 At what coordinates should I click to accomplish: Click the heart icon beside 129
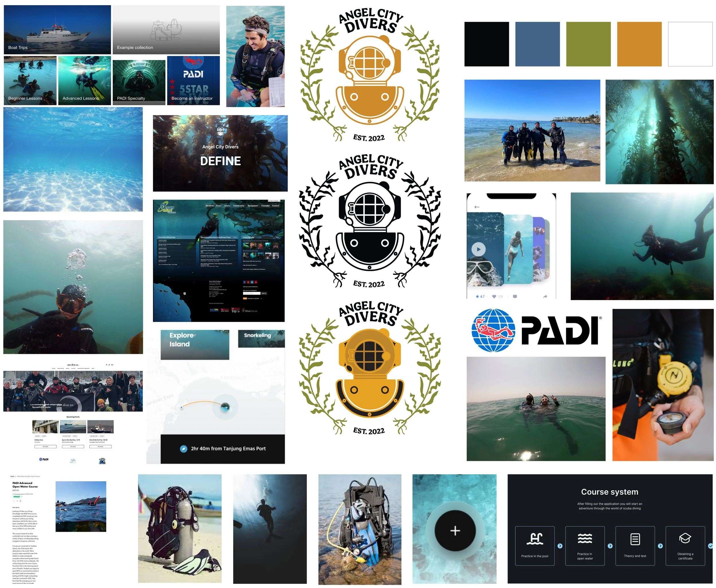pyautogui.click(x=494, y=296)
